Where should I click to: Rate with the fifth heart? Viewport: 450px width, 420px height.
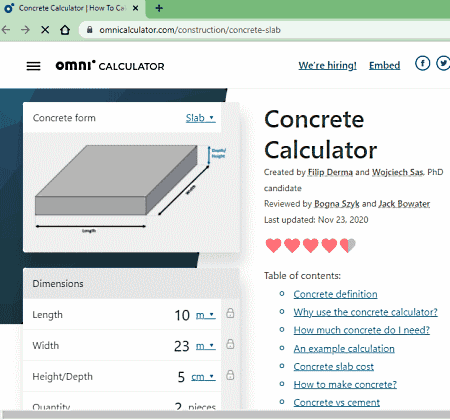click(x=348, y=246)
